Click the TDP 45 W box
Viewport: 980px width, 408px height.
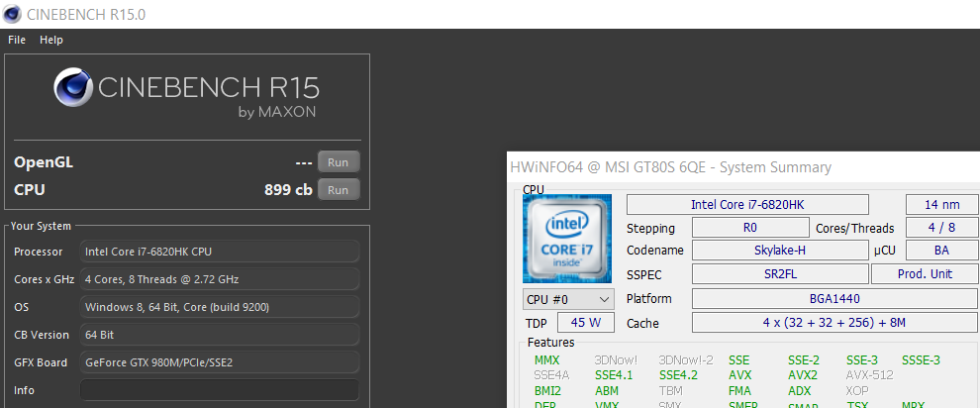coord(585,323)
